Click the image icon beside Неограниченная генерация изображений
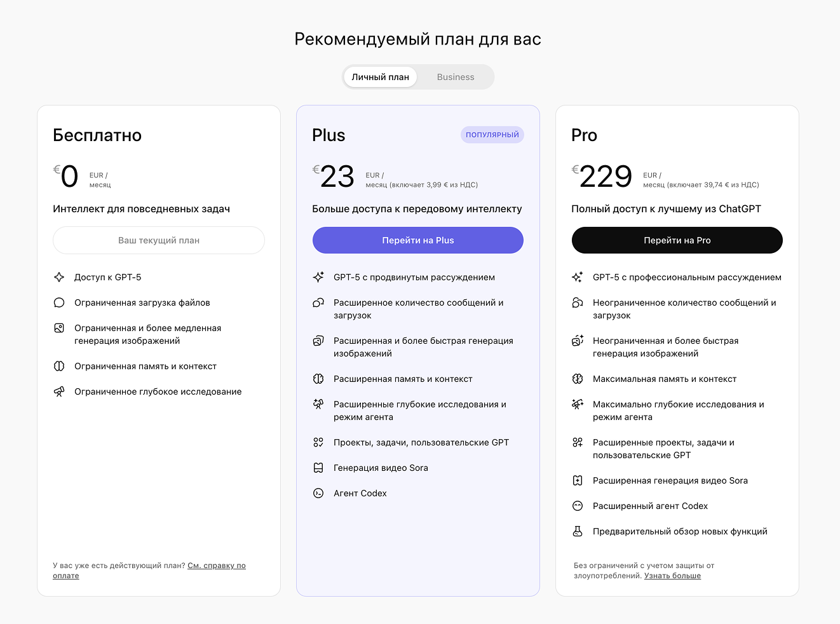 (578, 341)
